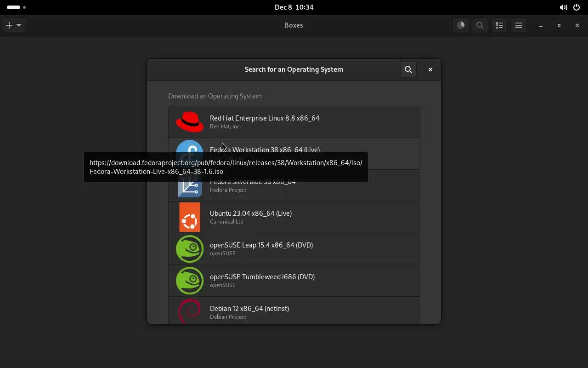Select openSUSE Leap 15.4 x86_64 (DVD)
This screenshot has width=588, height=368.
(x=294, y=249)
